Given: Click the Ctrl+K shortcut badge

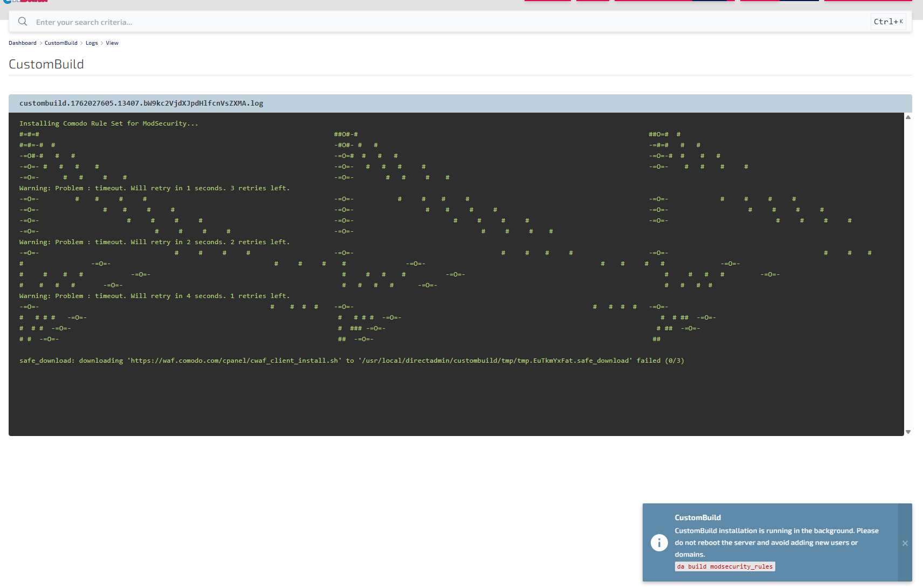Looking at the screenshot, I should (x=888, y=22).
